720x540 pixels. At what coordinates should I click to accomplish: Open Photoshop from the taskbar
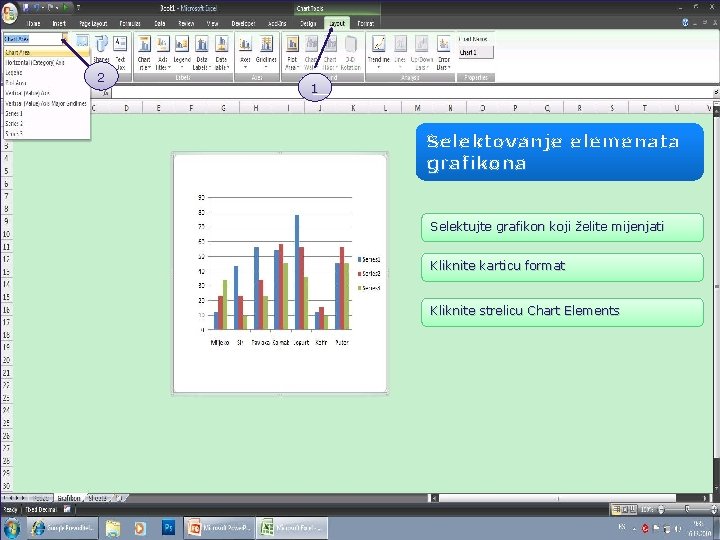click(x=168, y=528)
